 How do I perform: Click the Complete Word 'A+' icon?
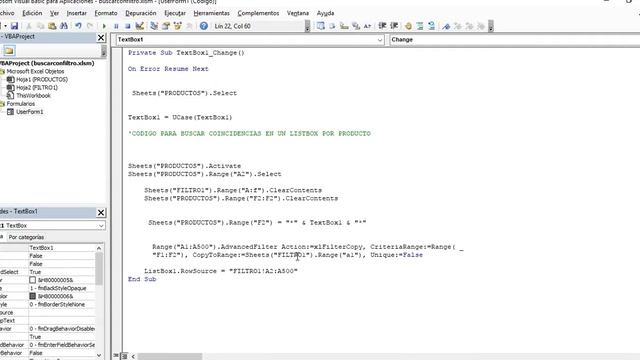coord(367,26)
